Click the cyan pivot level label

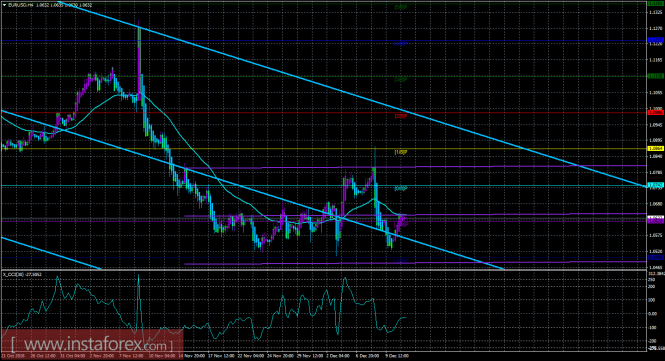click(x=401, y=188)
